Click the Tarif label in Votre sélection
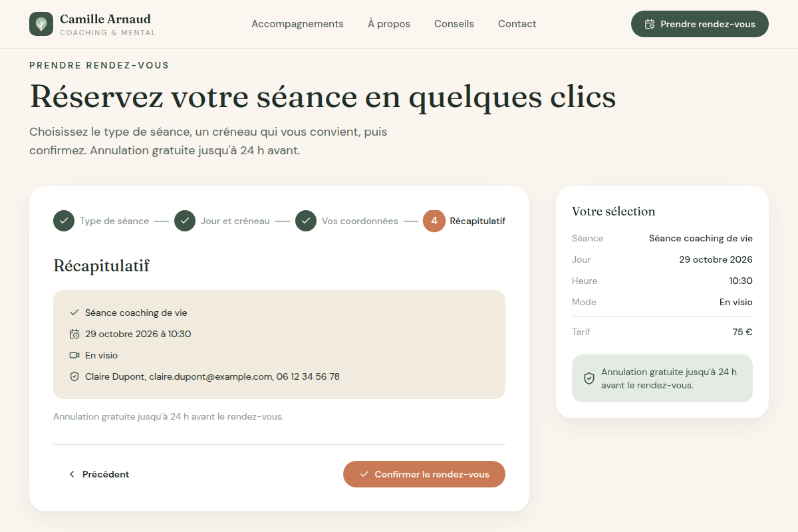The width and height of the screenshot is (798, 532). 581,332
